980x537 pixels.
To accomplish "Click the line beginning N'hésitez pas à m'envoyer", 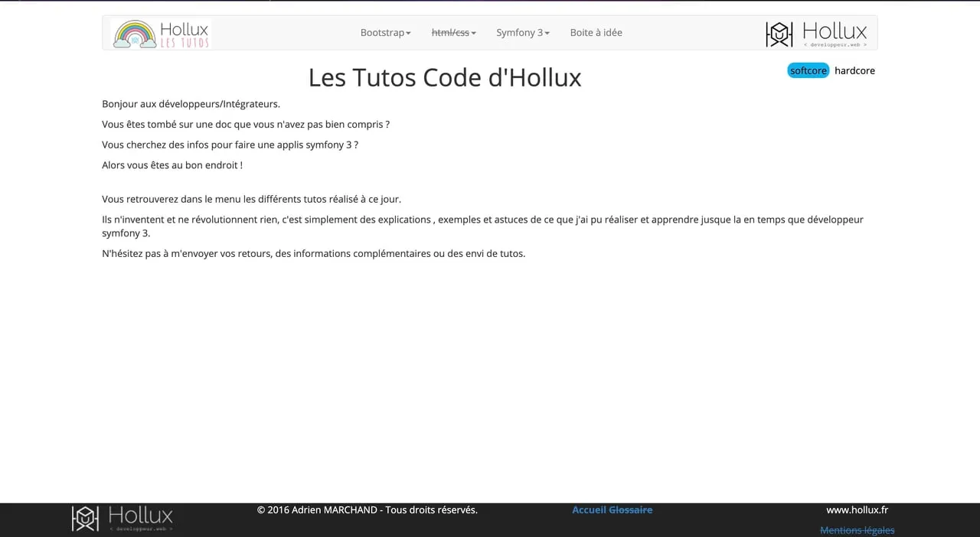I will (x=314, y=254).
